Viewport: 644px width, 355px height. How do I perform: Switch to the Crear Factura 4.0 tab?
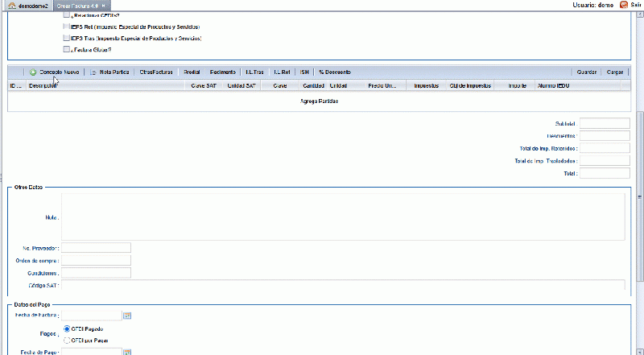click(82, 6)
